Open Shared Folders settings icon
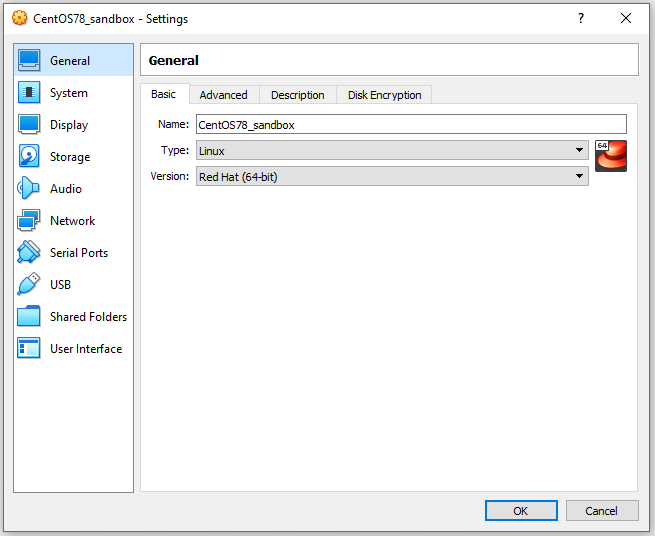The height and width of the screenshot is (536, 655). (29, 317)
